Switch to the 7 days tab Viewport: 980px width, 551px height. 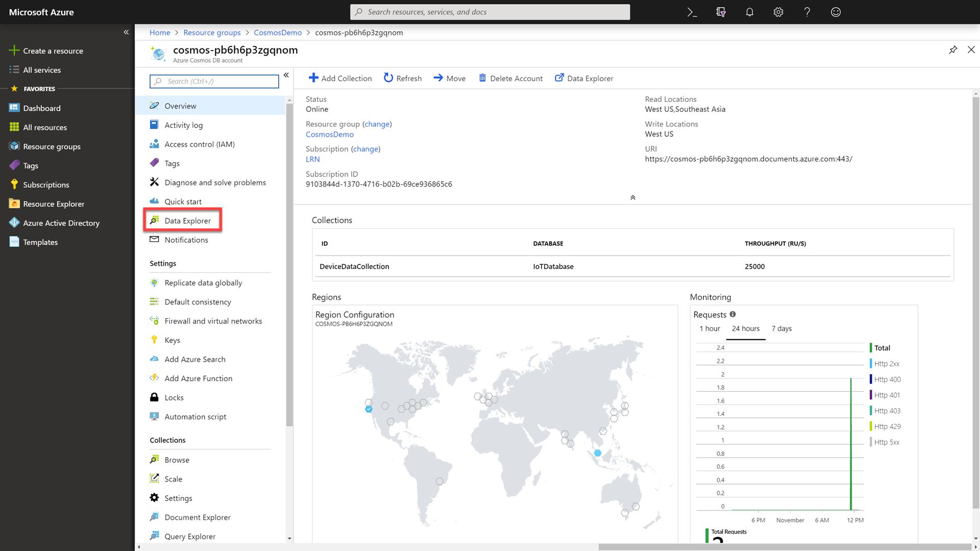point(781,329)
